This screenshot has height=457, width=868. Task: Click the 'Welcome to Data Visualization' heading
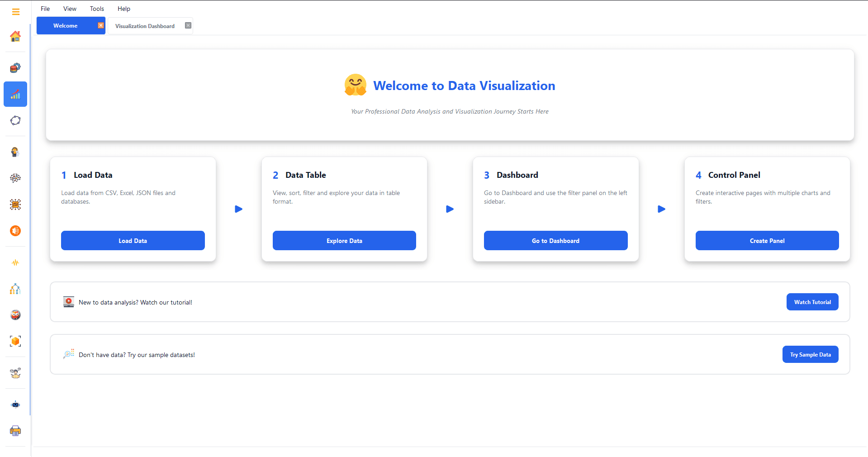(x=464, y=86)
